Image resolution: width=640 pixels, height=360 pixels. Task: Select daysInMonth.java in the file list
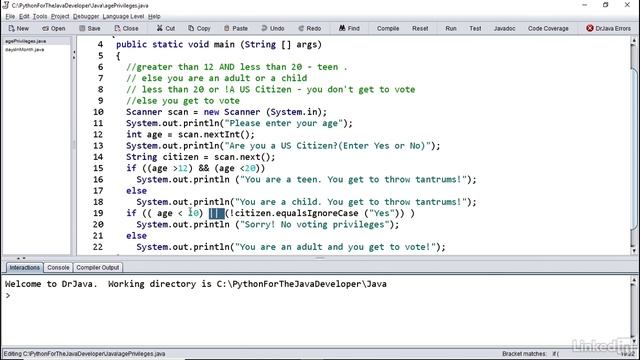24,49
